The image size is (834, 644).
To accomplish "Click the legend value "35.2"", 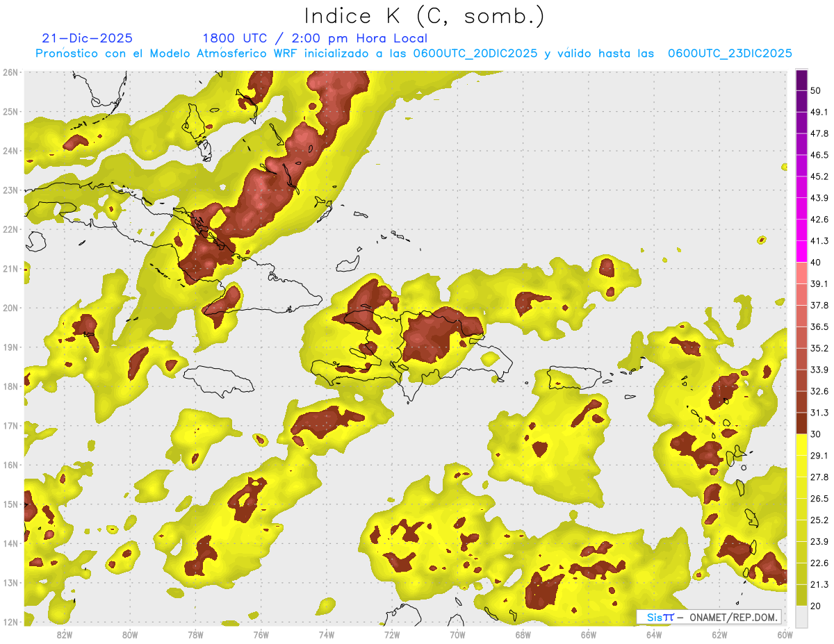I will pyautogui.click(x=819, y=348).
